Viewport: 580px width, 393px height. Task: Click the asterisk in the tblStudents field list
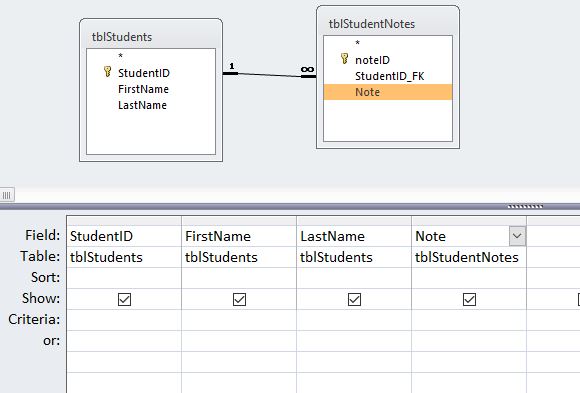(x=120, y=56)
